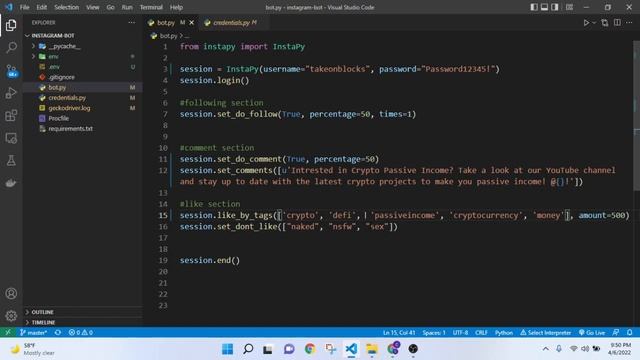
Task: Click the remote window indicator icon
Action: coord(8,333)
